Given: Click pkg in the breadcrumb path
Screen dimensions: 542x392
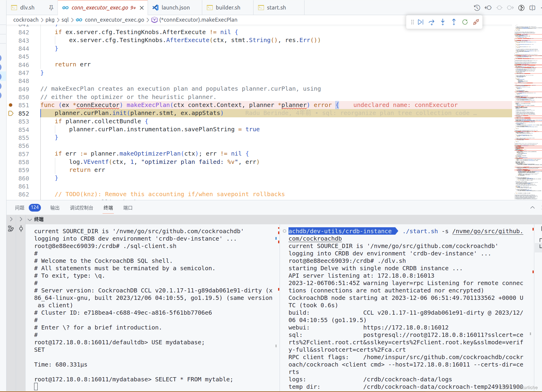Looking at the screenshot, I should tap(50, 20).
